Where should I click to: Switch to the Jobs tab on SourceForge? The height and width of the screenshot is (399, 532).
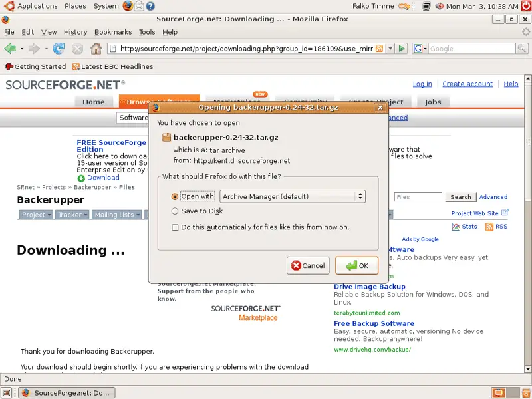(433, 102)
